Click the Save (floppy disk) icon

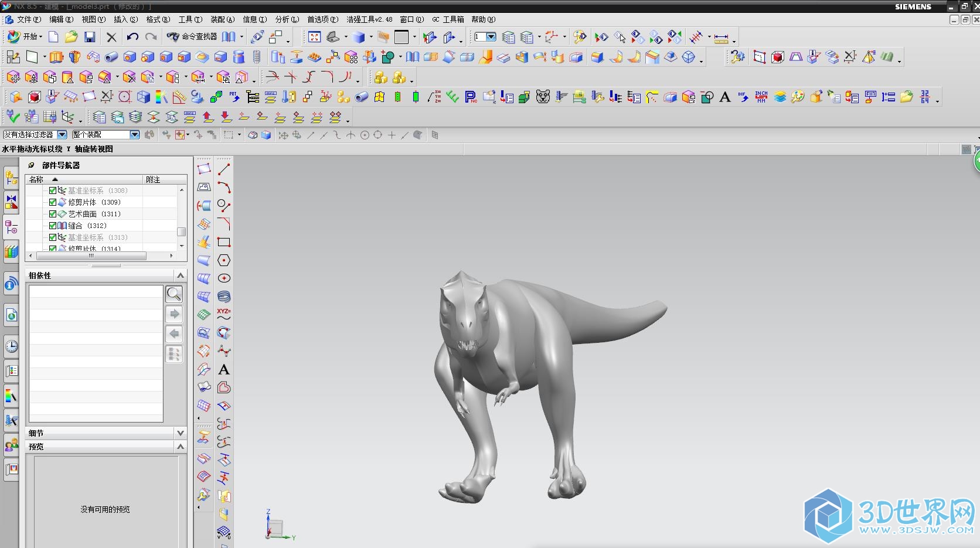(90, 37)
